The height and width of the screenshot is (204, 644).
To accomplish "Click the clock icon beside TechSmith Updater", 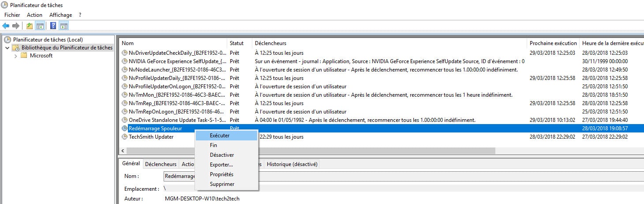I will 124,137.
